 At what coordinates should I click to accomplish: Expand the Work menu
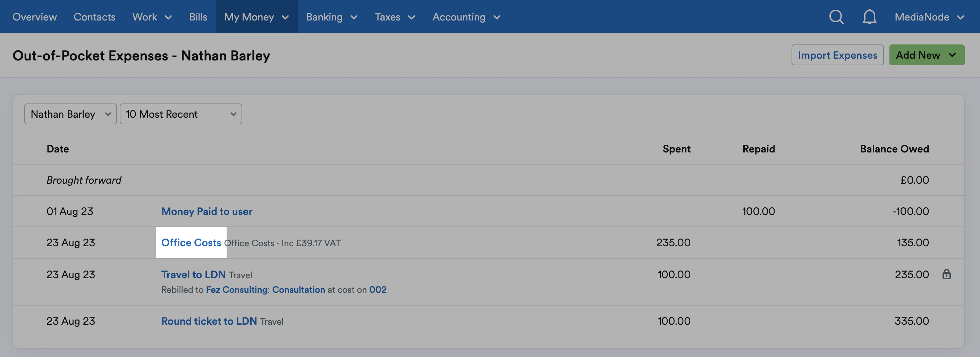coord(152,17)
